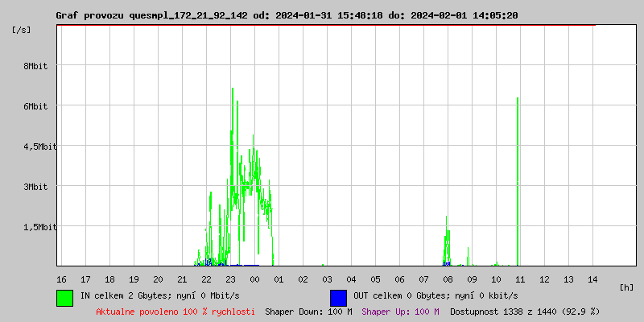
Task: Click the purple 'Shaper Up: 100 M' text
Action: pyautogui.click(x=400, y=311)
